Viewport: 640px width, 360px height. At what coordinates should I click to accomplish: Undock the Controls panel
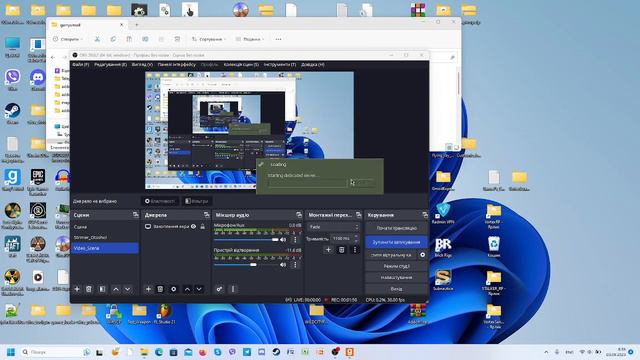pos(425,215)
